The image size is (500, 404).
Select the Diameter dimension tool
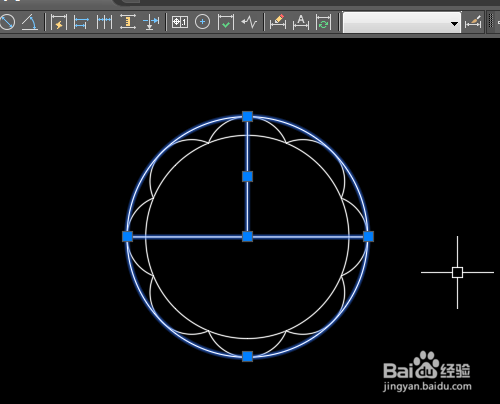(7, 22)
